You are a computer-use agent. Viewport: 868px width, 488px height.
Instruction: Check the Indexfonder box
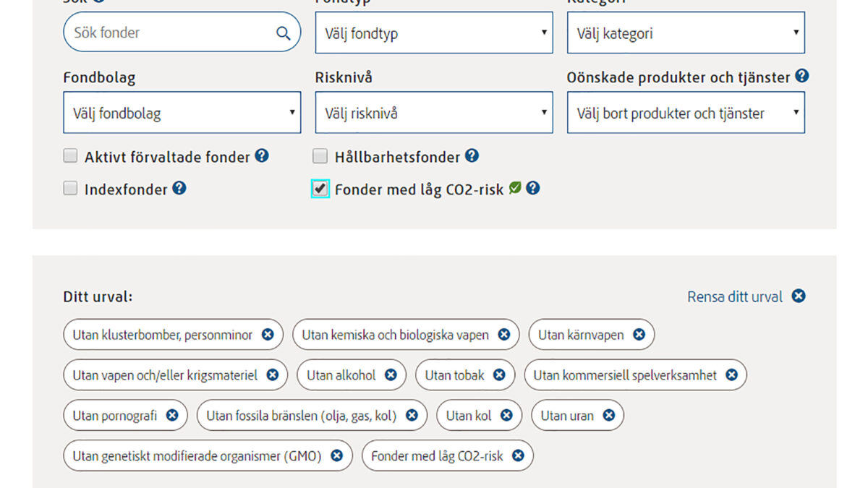click(70, 189)
